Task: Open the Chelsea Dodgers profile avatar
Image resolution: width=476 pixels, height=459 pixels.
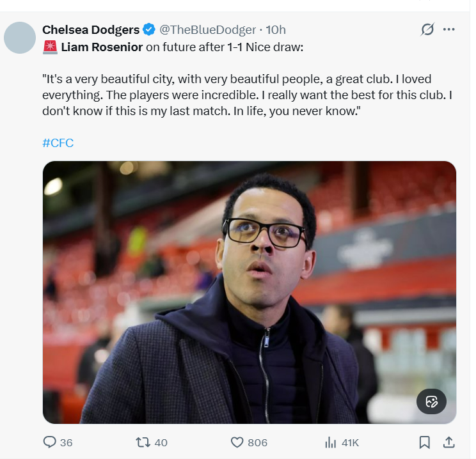Action: coord(20,37)
